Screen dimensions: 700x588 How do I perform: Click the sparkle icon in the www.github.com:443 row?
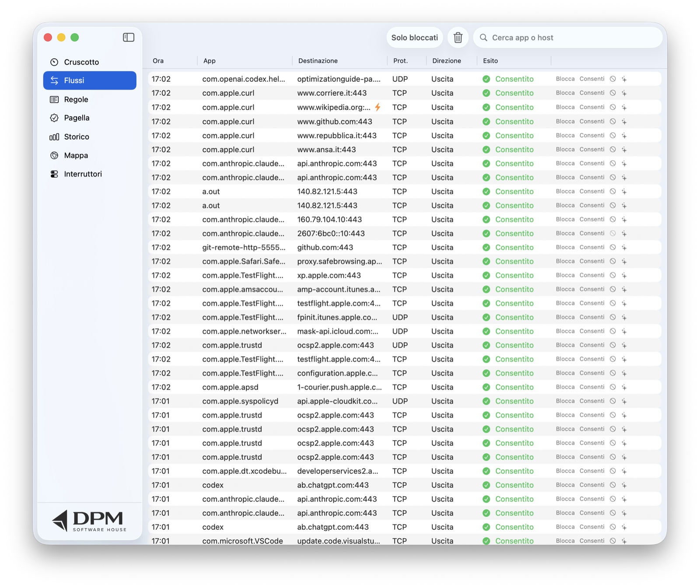tap(624, 122)
